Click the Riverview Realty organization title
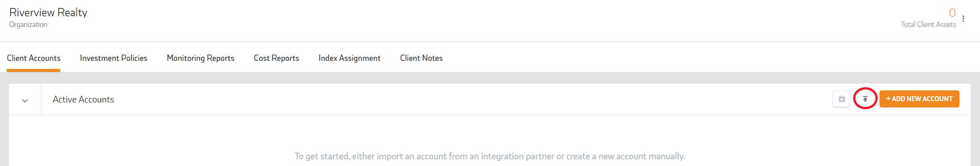 click(48, 13)
